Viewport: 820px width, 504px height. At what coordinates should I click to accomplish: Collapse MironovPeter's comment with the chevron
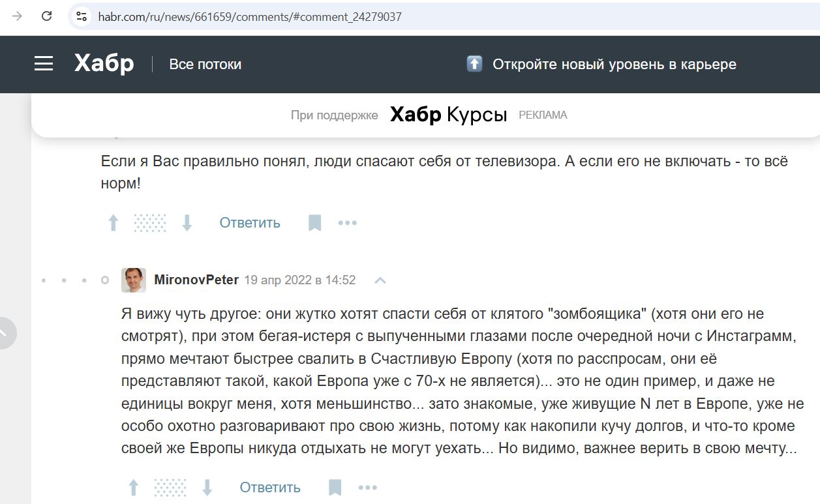(x=380, y=279)
